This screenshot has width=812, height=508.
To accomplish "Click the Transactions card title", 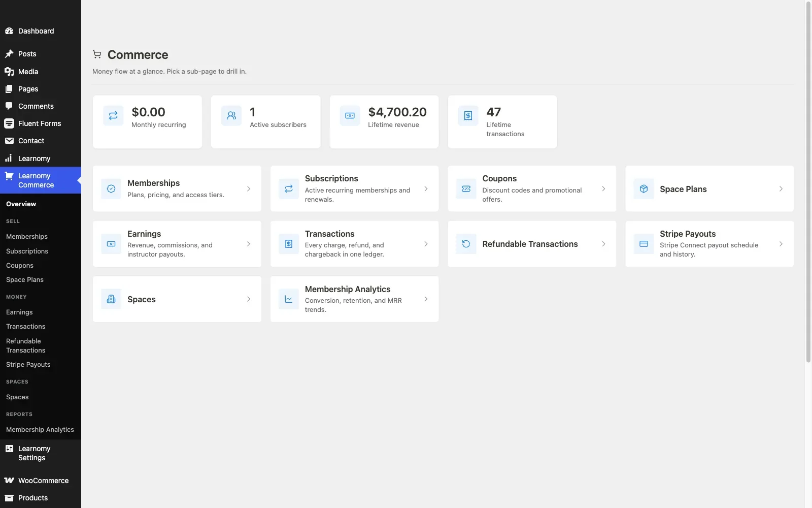I will click(x=329, y=234).
